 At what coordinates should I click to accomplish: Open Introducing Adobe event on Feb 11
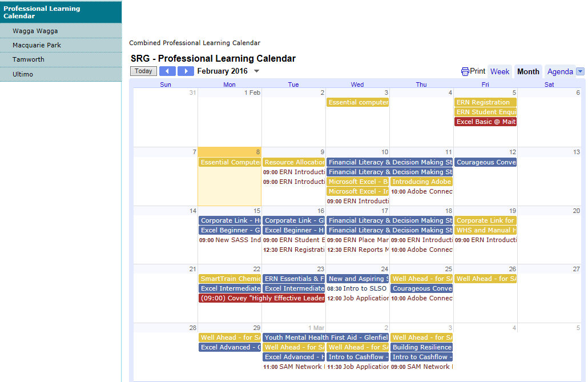[421, 182]
